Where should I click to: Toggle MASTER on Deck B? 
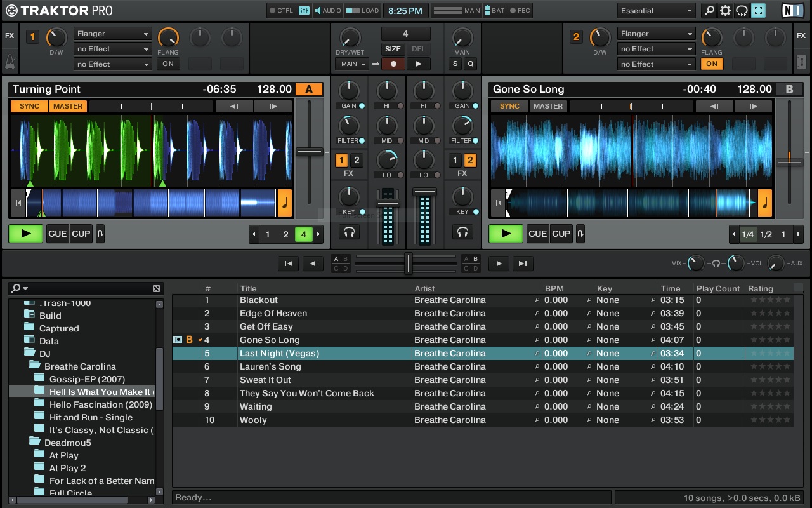(548, 106)
